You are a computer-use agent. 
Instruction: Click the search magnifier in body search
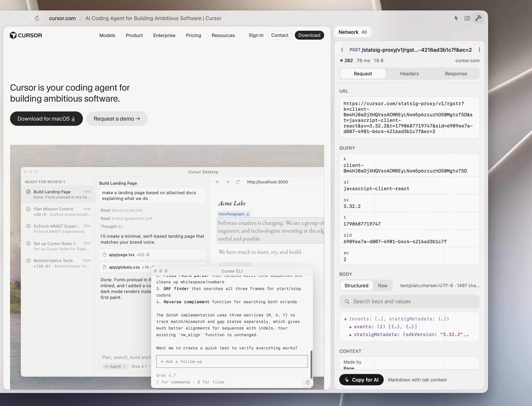(347, 301)
